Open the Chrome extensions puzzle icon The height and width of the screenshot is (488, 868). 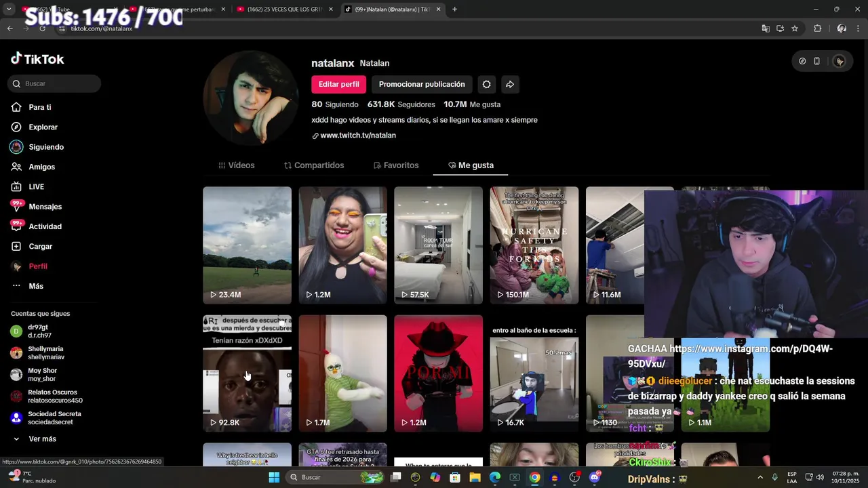[x=817, y=28]
